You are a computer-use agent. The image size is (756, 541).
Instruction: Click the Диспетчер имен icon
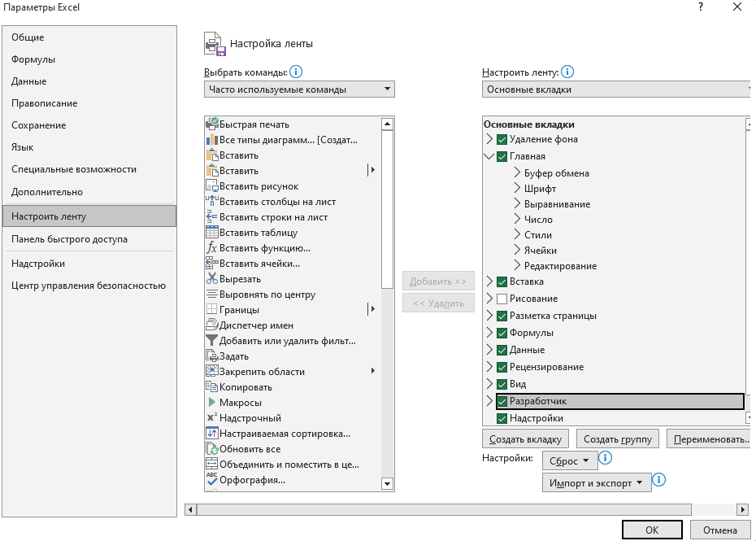tap(212, 325)
